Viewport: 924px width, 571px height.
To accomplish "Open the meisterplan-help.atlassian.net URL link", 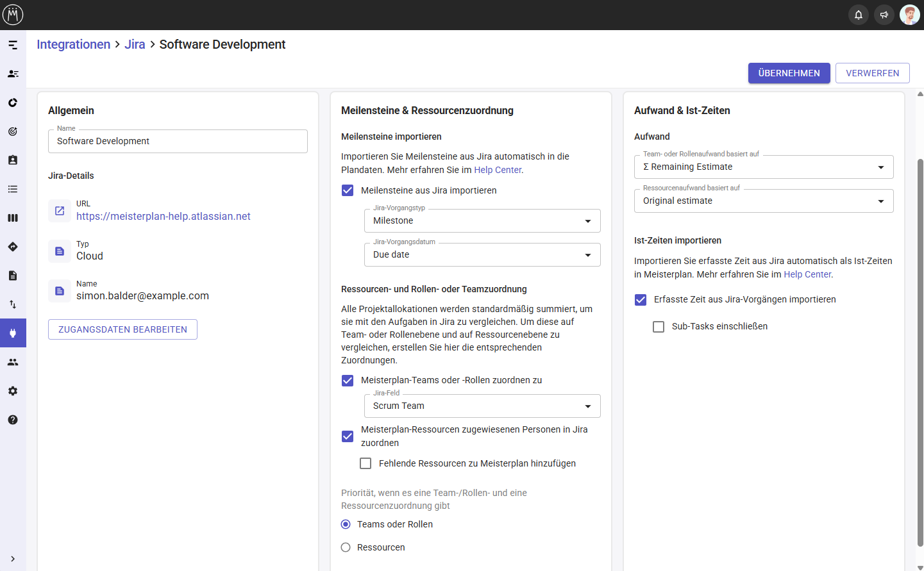I will (x=164, y=217).
